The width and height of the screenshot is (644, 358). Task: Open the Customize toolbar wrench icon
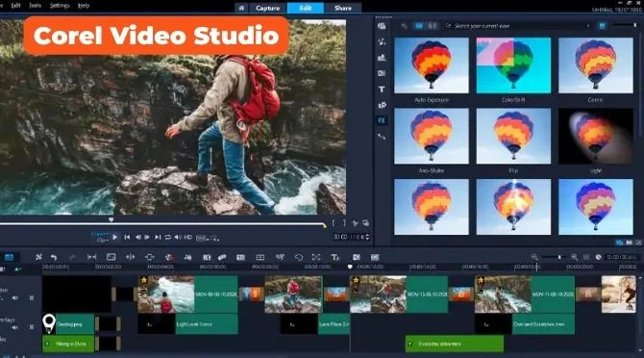(x=38, y=257)
